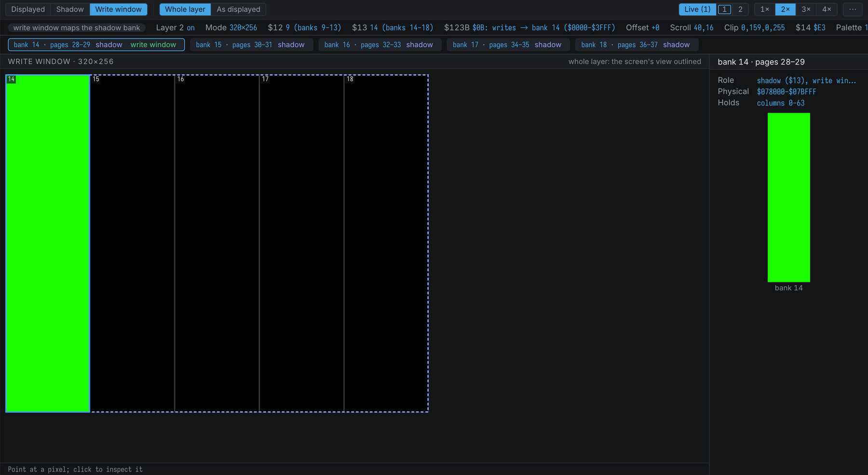Select frame slot 1 next to Live
Viewport: 868px width, 475px height.
point(724,9)
